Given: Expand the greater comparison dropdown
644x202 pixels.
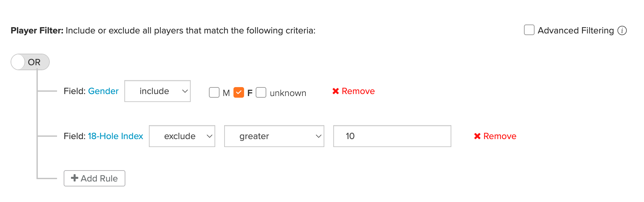Looking at the screenshot, I should (274, 136).
